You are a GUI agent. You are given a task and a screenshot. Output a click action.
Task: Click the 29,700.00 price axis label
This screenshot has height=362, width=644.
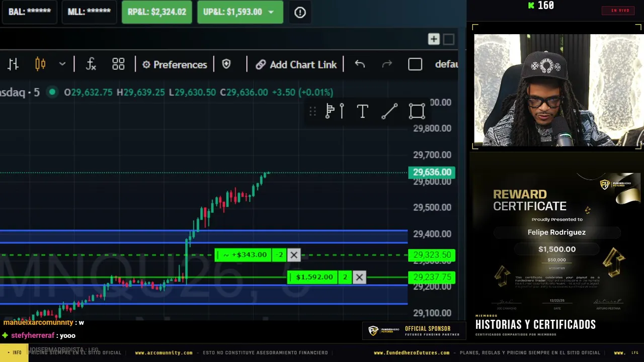(432, 155)
